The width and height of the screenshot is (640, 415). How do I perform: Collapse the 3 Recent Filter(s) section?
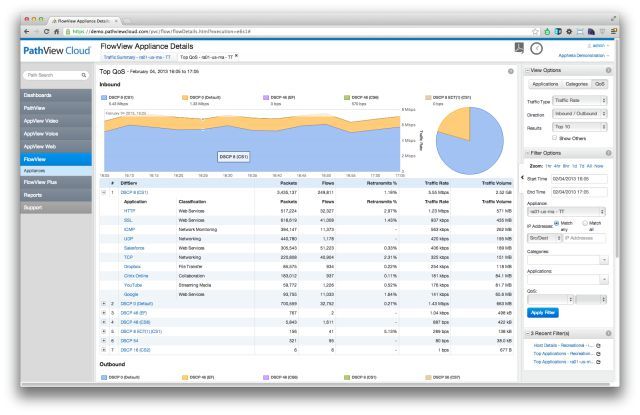[527, 333]
